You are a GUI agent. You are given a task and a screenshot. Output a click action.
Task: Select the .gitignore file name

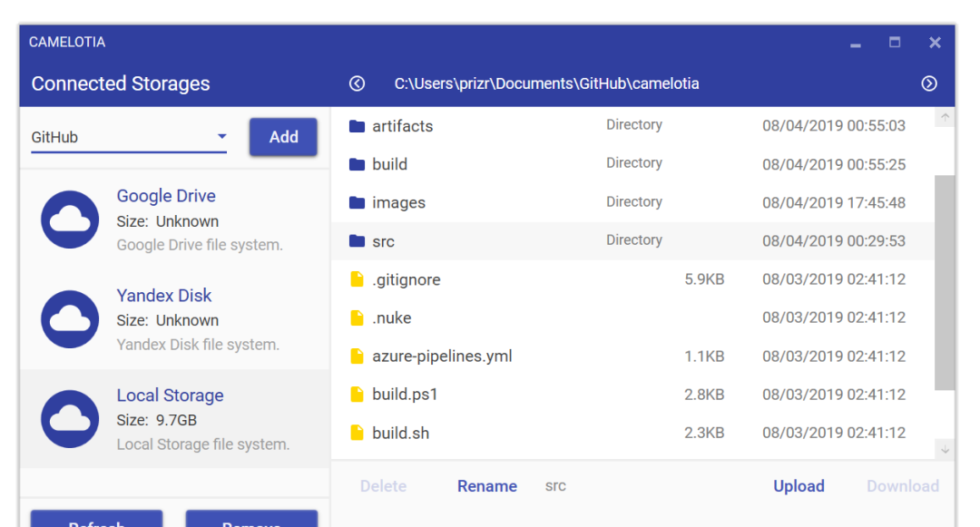click(x=407, y=279)
